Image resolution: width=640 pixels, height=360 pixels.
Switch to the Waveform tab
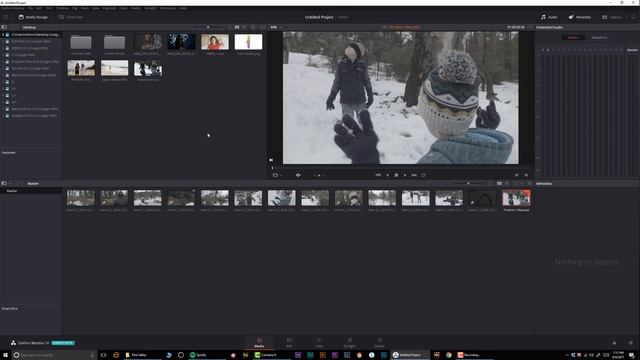[599, 38]
